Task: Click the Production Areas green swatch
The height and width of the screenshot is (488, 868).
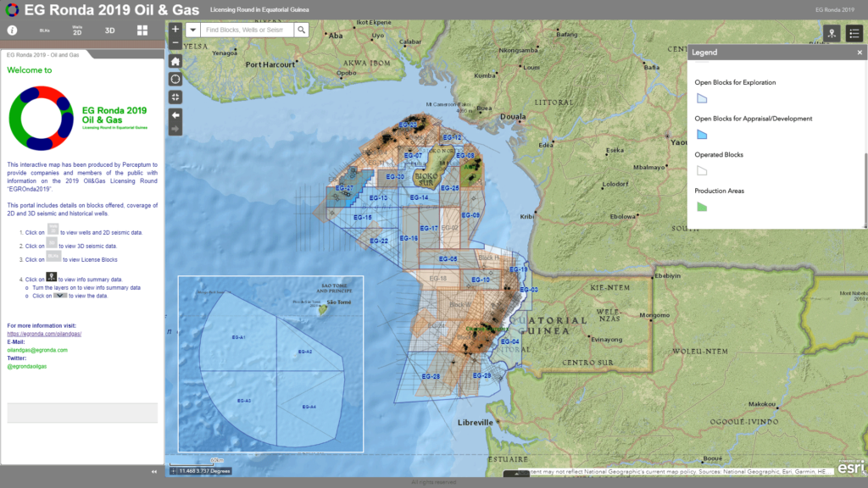Action: point(702,207)
